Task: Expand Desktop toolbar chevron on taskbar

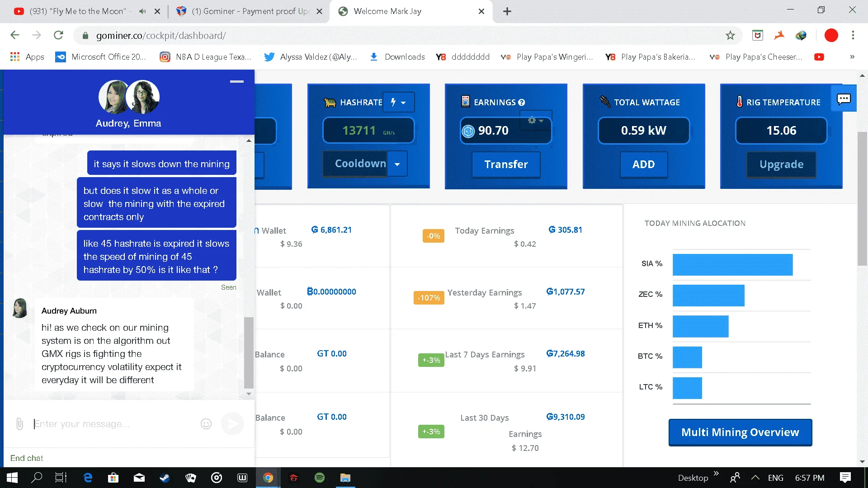Action: click(x=716, y=474)
